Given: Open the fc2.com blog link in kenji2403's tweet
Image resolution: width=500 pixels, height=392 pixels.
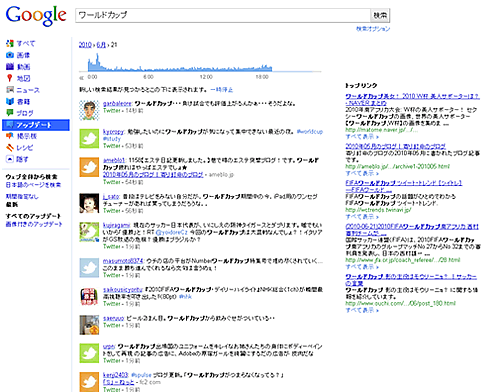Looking at the screenshot, I should pyautogui.click(x=118, y=382).
